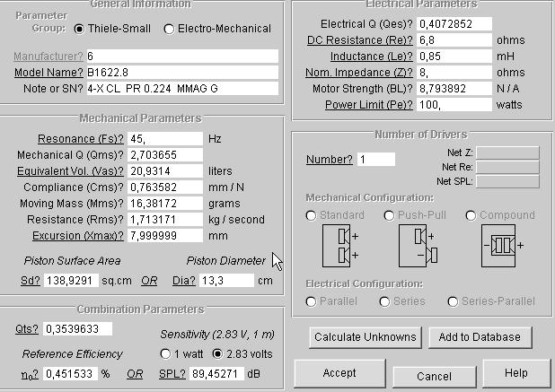Edit the Model Name field B1622.8
555x392 pixels.
coord(182,73)
